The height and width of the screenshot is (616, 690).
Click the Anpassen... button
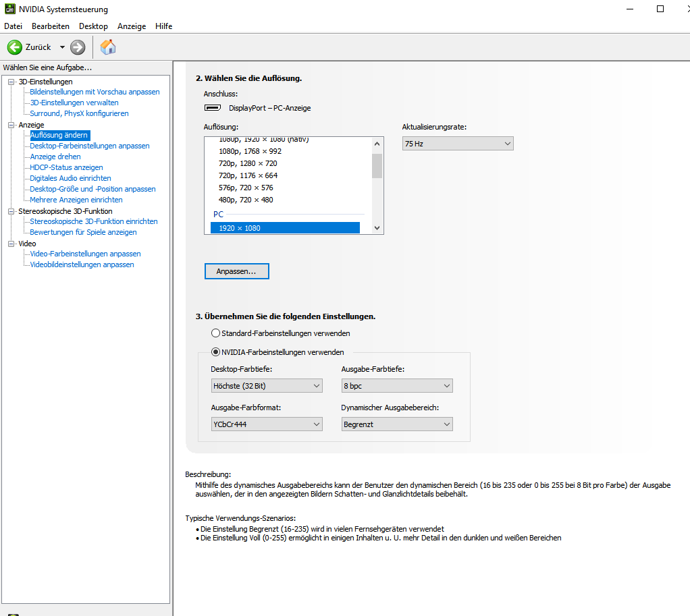[237, 271]
